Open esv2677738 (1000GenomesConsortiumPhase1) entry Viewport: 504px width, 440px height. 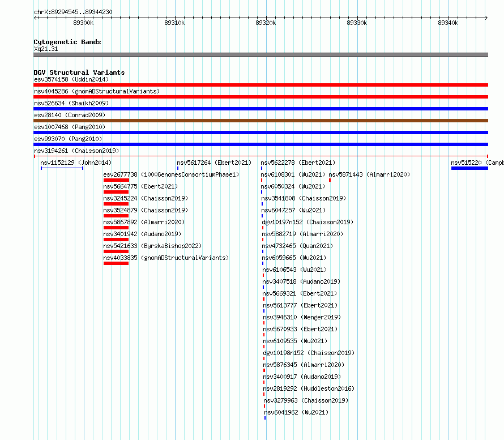point(171,174)
